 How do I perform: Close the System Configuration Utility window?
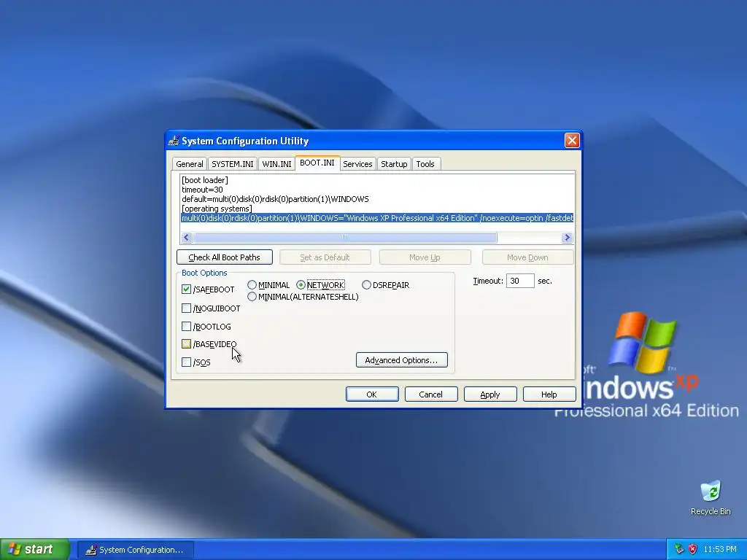pos(572,141)
